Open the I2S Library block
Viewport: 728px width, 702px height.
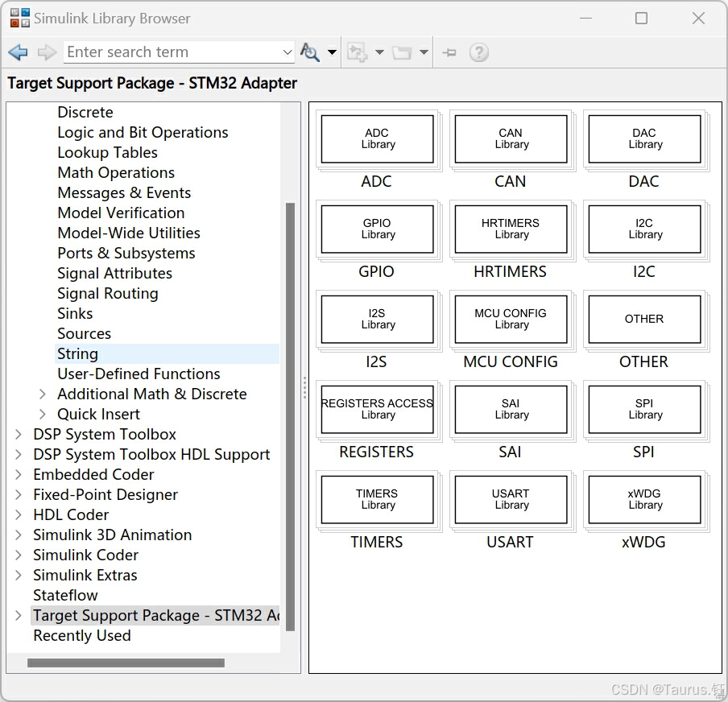[x=377, y=319]
